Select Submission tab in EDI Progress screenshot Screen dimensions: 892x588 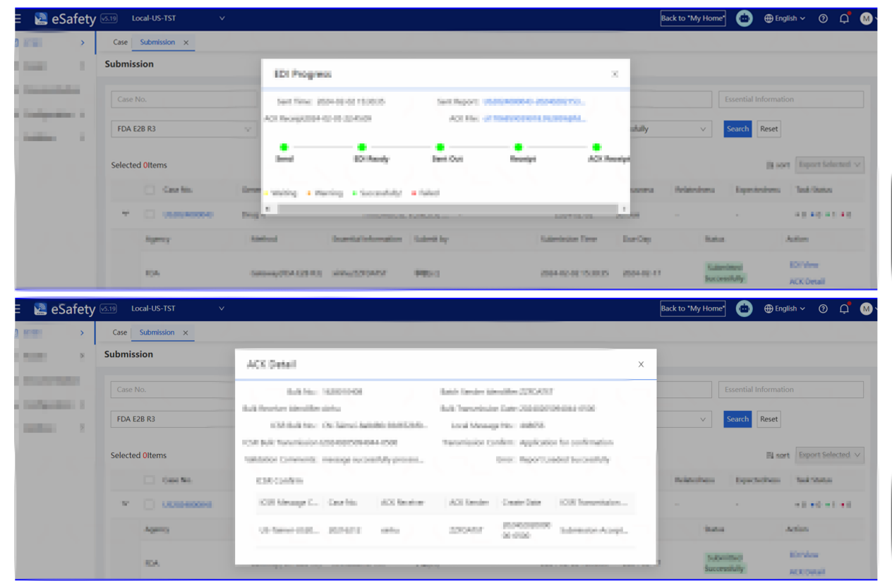pos(157,42)
